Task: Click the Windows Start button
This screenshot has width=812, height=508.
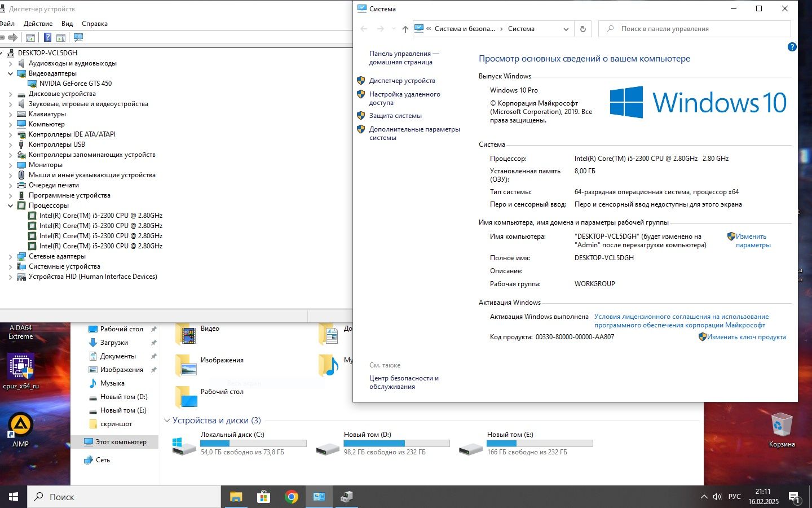Action: pyautogui.click(x=14, y=497)
